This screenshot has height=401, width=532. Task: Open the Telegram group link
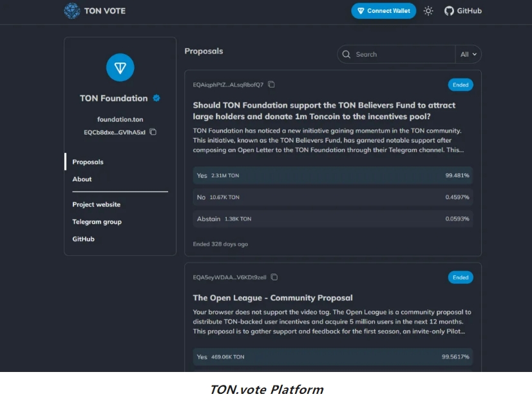97,222
